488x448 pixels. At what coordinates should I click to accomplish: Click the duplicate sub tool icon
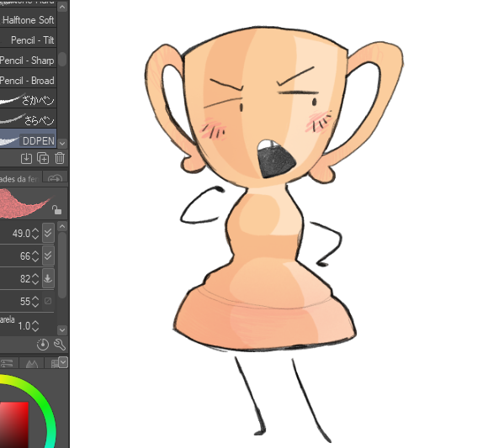(x=43, y=158)
